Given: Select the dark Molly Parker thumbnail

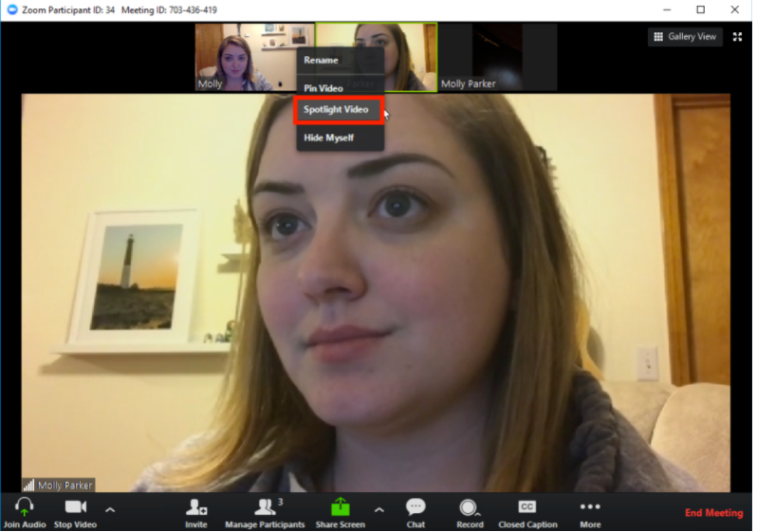Looking at the screenshot, I should pos(499,55).
